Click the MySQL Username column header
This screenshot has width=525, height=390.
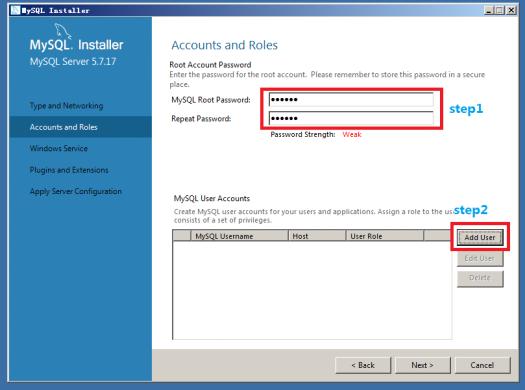[x=239, y=236]
